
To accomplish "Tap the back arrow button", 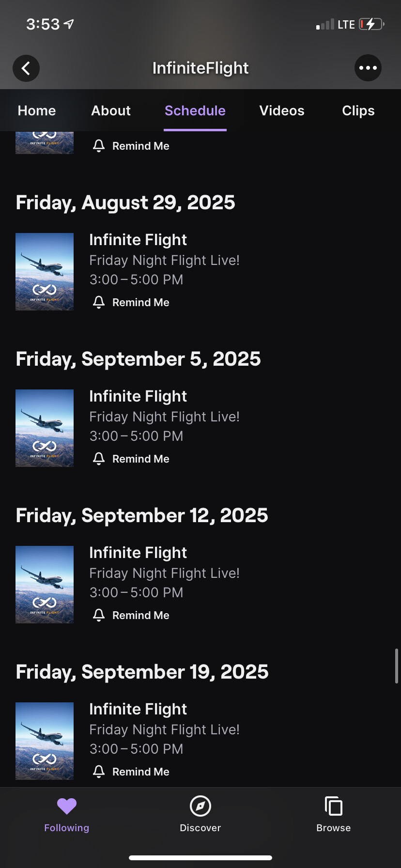I will click(26, 68).
